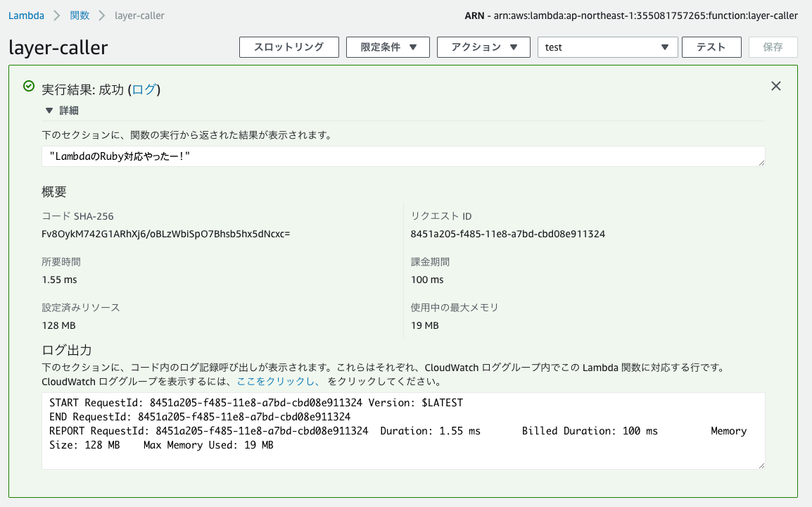Click the returned Ruby message result field
The width and height of the screenshot is (812, 507).
pos(403,156)
